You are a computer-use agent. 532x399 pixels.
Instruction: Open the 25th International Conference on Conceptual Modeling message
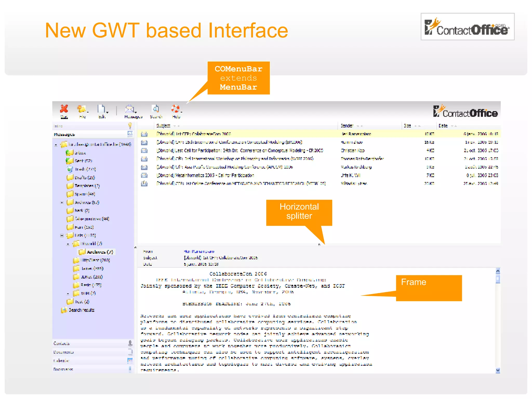319,142
